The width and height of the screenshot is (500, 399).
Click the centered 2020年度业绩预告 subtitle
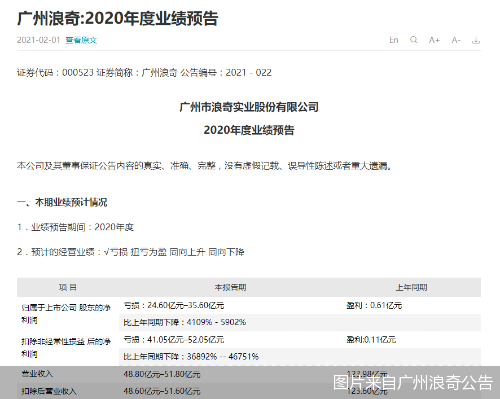click(x=249, y=130)
